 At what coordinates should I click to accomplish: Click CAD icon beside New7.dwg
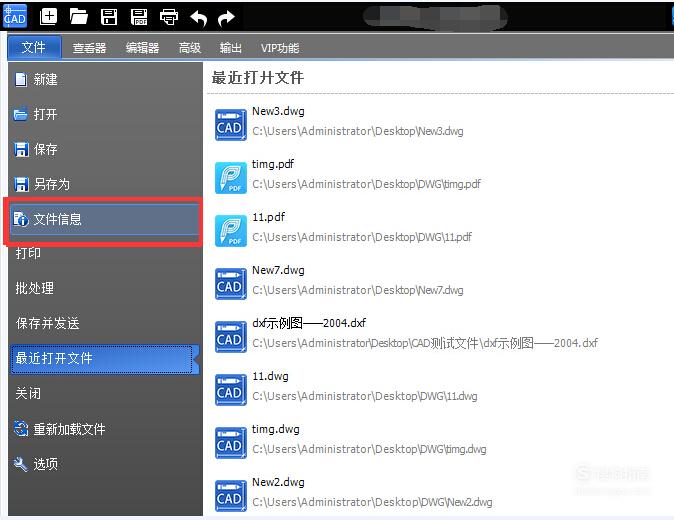[231, 284]
